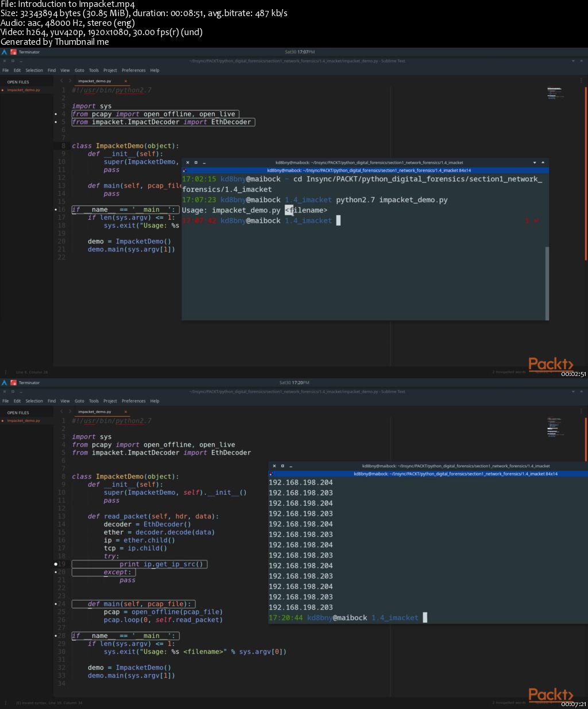Go to previous tab arrow in lower Sublime window
The image size is (588, 709).
pos(62,412)
